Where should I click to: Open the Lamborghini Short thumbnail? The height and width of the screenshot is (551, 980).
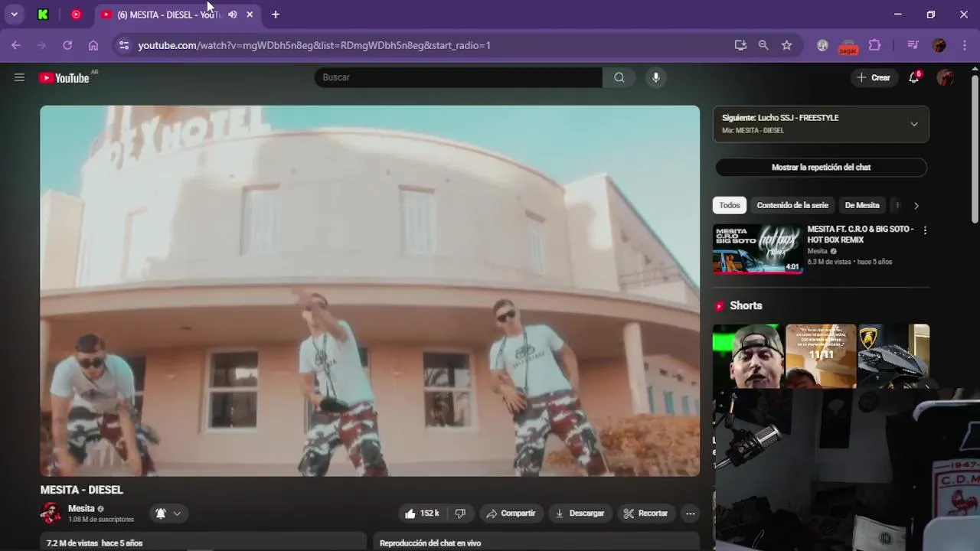coord(893,356)
